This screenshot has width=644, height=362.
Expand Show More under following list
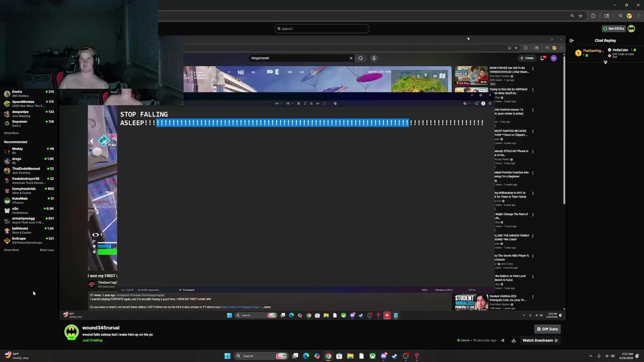click(x=11, y=133)
